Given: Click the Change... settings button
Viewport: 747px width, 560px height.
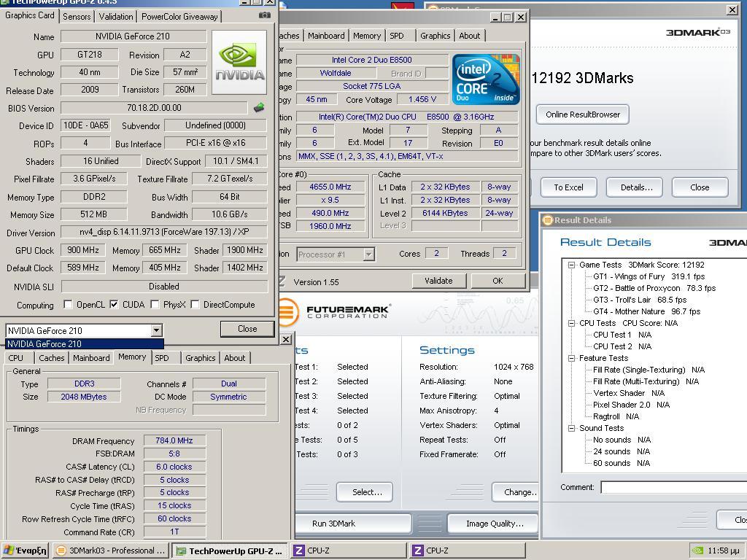Looking at the screenshot, I should [517, 492].
